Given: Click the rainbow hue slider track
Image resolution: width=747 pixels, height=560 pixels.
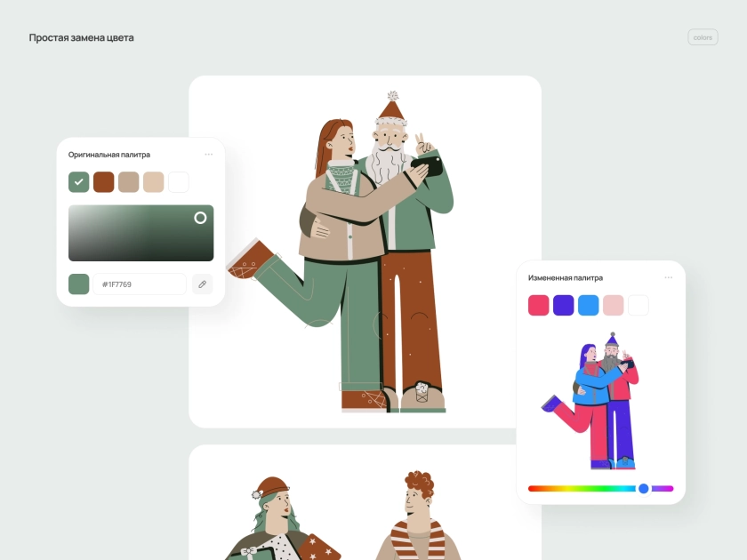Looking at the screenshot, I should 601,488.
